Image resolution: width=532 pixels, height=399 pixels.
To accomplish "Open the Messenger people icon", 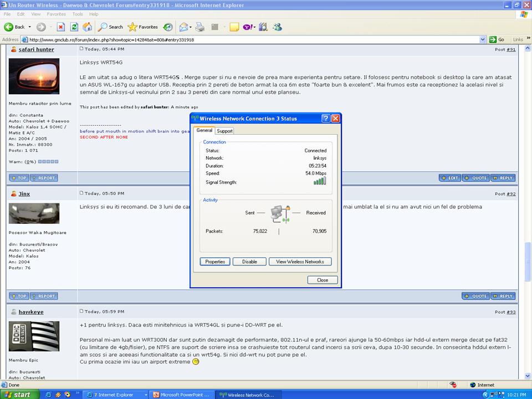I will tap(277, 27).
